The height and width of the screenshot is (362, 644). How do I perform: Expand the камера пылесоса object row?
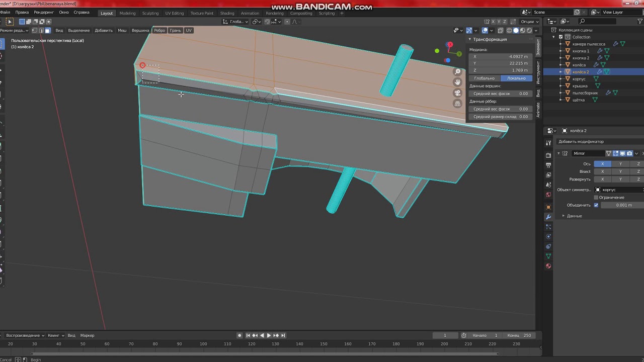[561, 44]
